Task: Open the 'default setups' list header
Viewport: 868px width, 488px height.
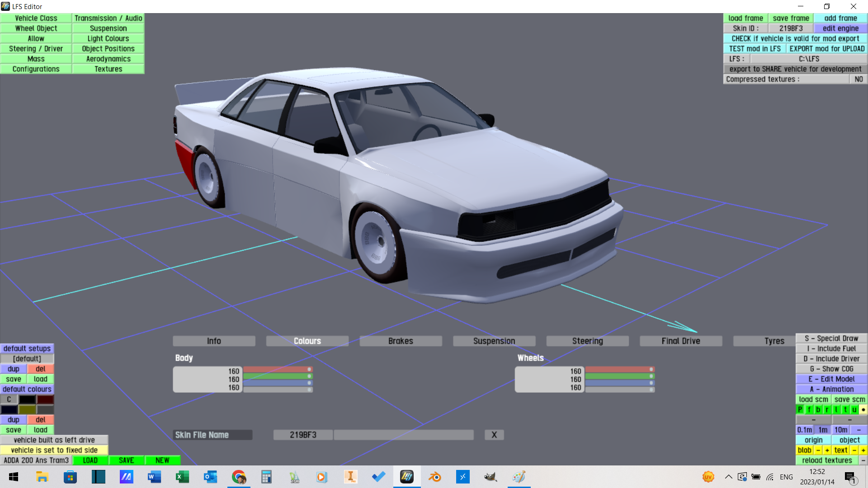Action: point(27,348)
